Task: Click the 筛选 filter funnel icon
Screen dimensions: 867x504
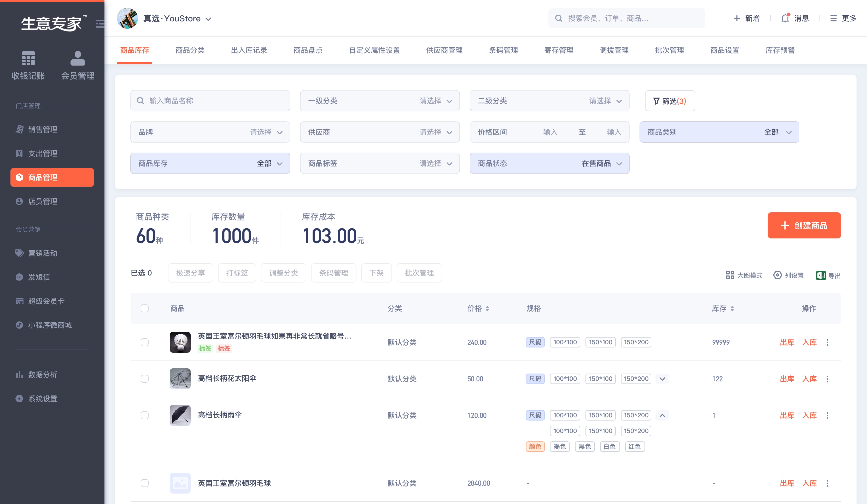Action: [x=656, y=101]
